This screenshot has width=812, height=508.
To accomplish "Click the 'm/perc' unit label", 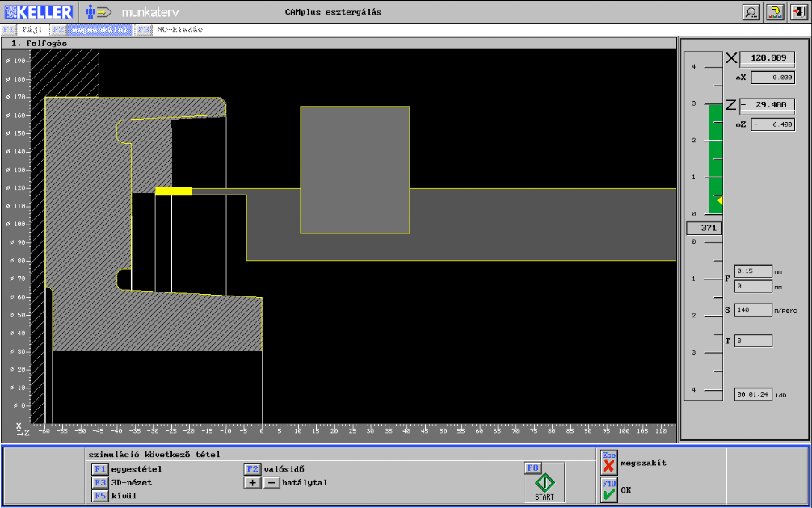I will click(x=785, y=310).
